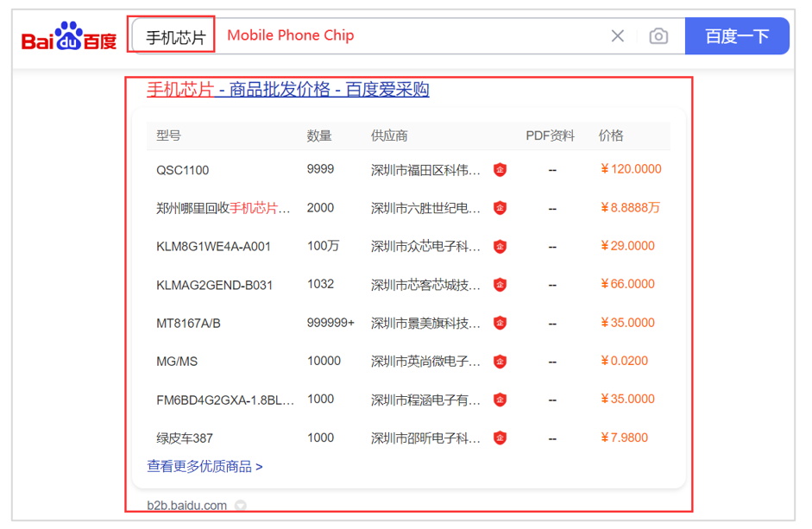Image resolution: width=812 pixels, height=529 pixels.
Task: Click price ¥29.0000
Action: pyautogui.click(x=627, y=246)
